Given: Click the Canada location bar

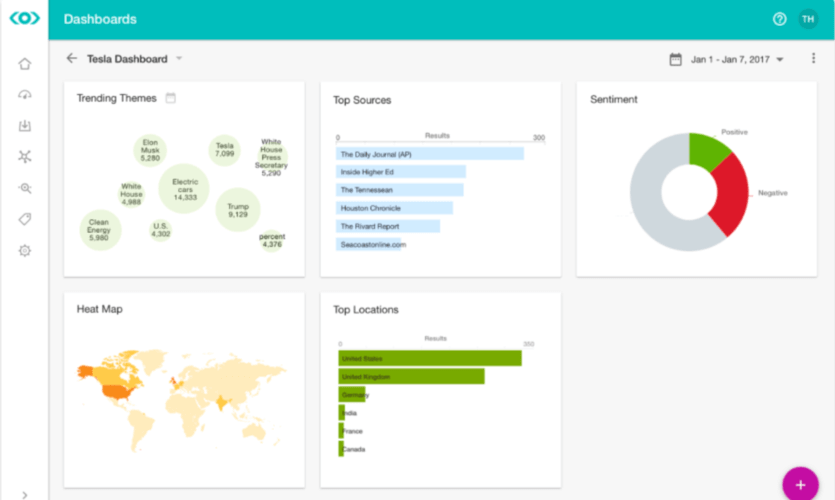Looking at the screenshot, I should (341, 449).
